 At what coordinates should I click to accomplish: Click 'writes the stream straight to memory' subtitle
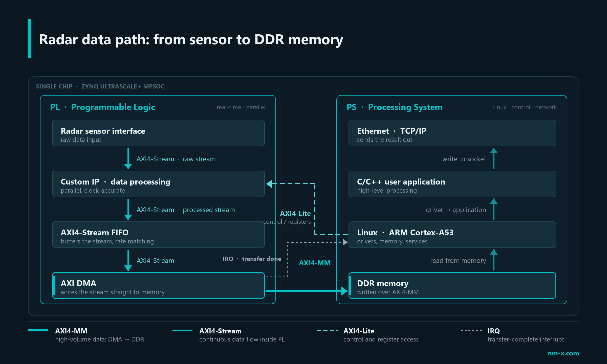tap(113, 292)
